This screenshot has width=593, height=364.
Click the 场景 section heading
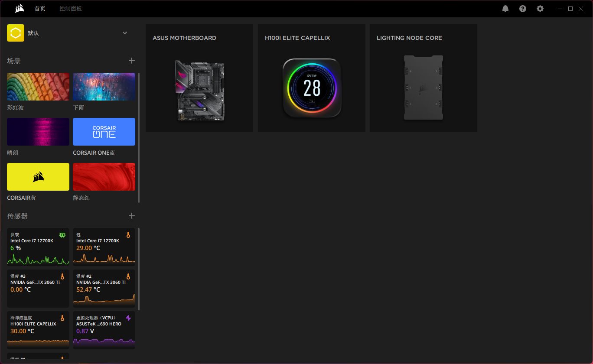(14, 61)
